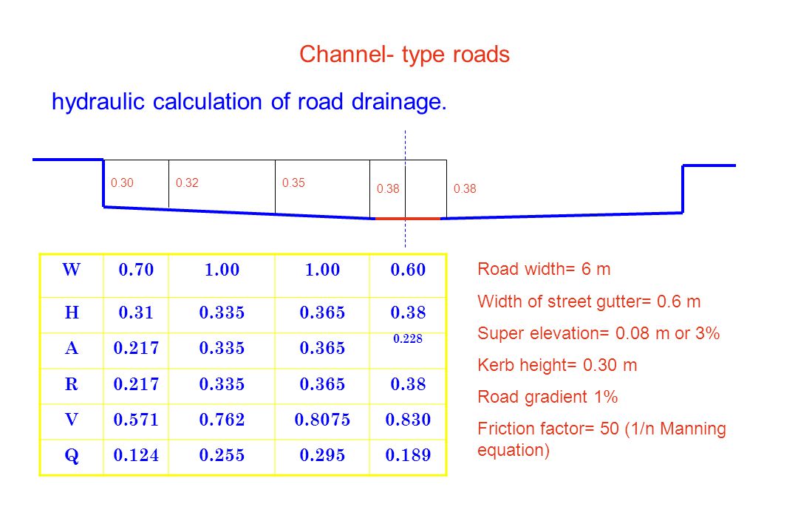Select the row header V

point(72,420)
